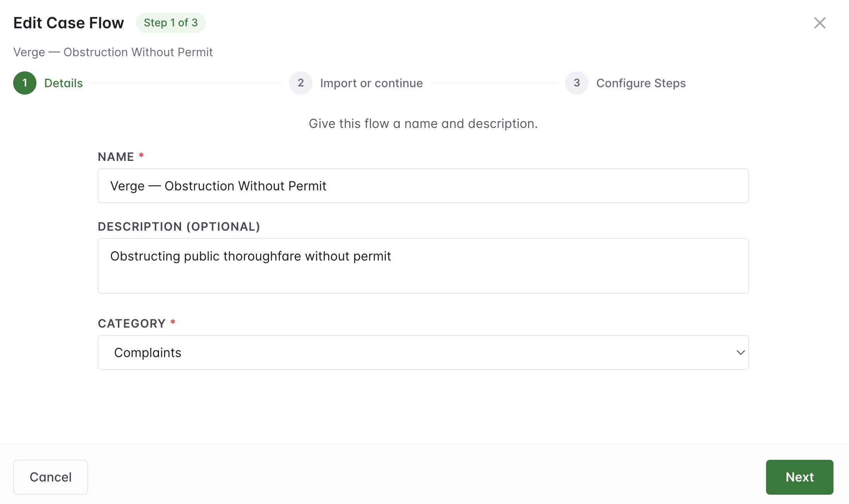Click the 'Verge — Obstruction Without Permit' subtitle

click(113, 52)
